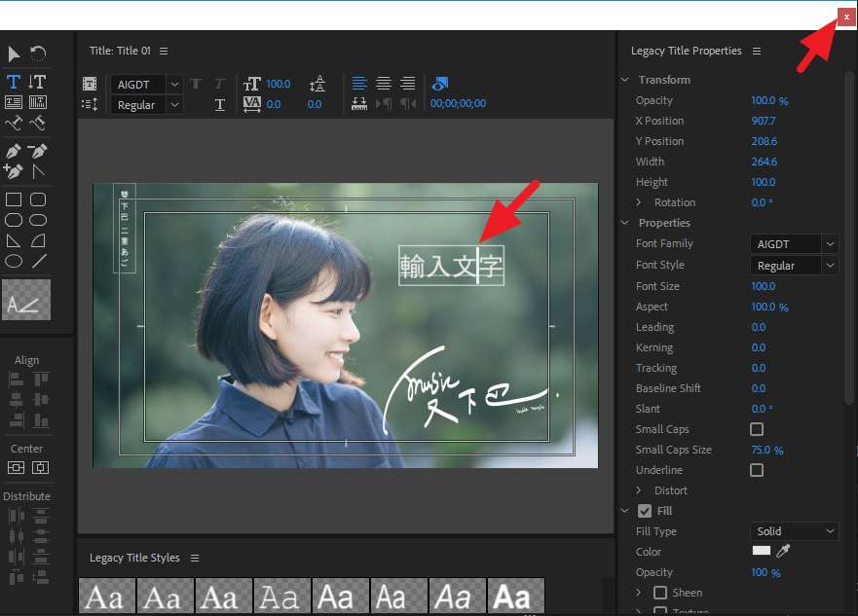Select the Selection arrow tool
This screenshot has height=616, width=858.
[x=14, y=54]
